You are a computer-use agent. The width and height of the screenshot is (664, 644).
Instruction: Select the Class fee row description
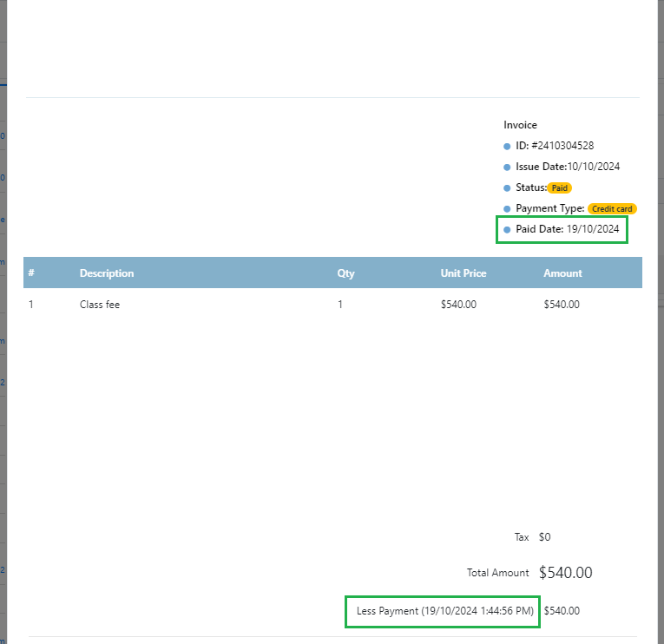click(100, 305)
